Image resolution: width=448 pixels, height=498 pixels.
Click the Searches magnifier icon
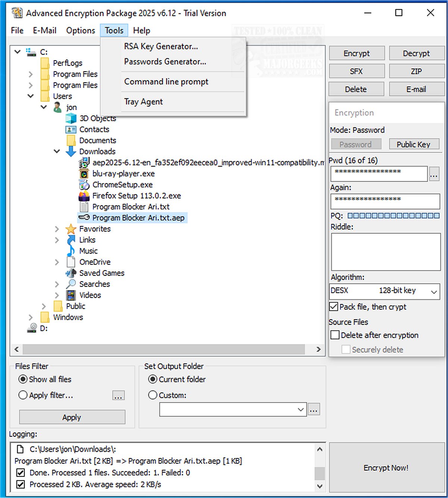point(71,284)
